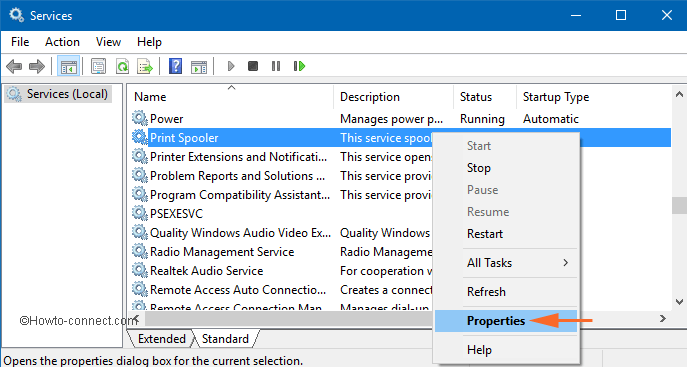Open Properties toolbar icon
The height and width of the screenshot is (367, 687).
click(x=99, y=67)
